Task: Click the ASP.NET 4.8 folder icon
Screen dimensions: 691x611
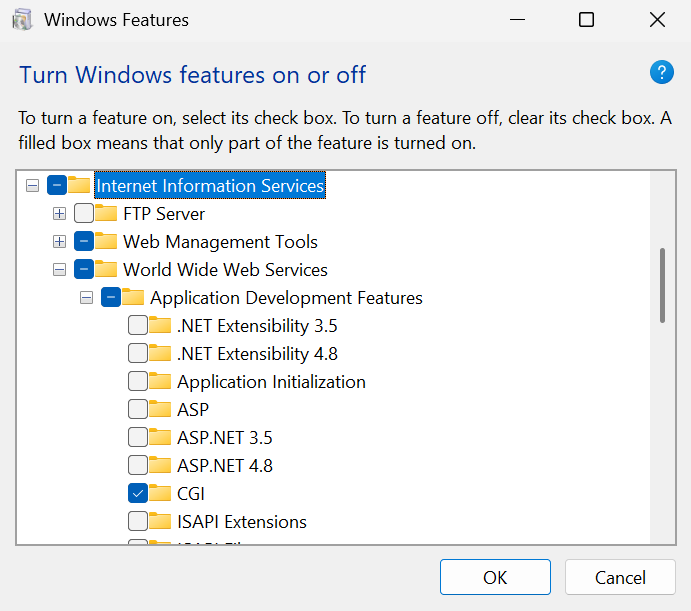Action: click(x=160, y=465)
